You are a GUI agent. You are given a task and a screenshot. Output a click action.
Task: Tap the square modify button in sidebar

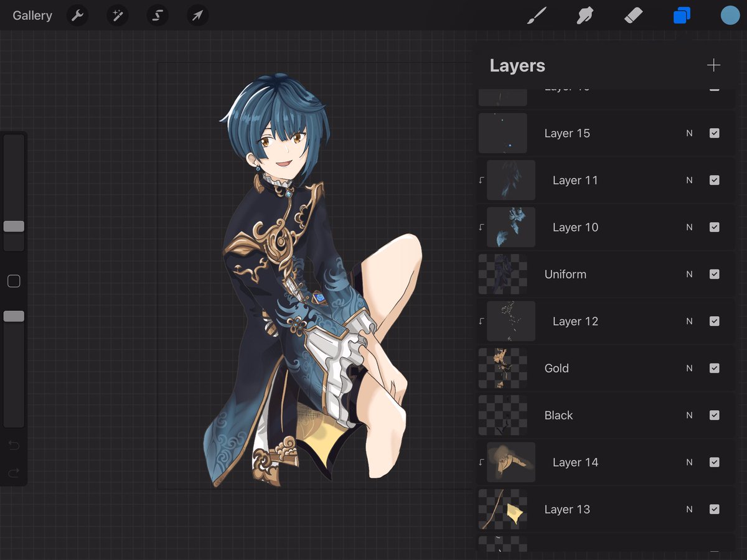click(x=14, y=281)
